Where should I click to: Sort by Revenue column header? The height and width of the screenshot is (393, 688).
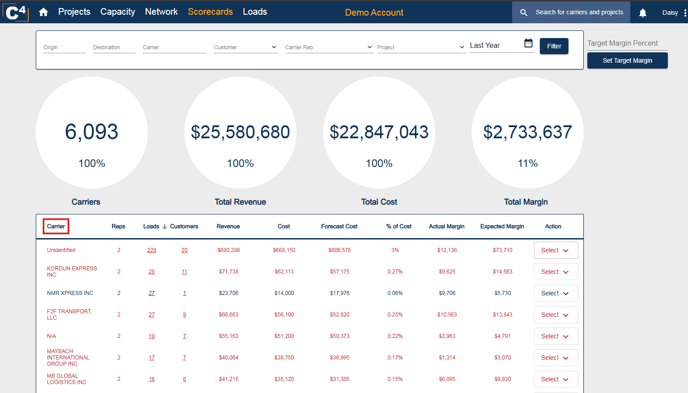click(228, 226)
